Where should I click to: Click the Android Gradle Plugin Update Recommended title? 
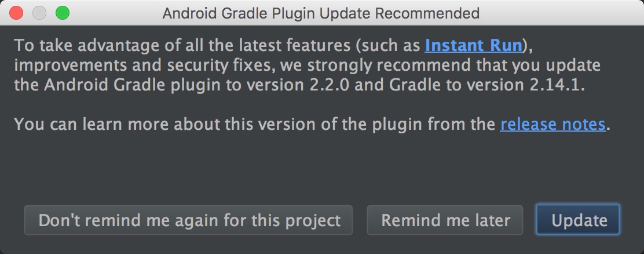tap(321, 13)
